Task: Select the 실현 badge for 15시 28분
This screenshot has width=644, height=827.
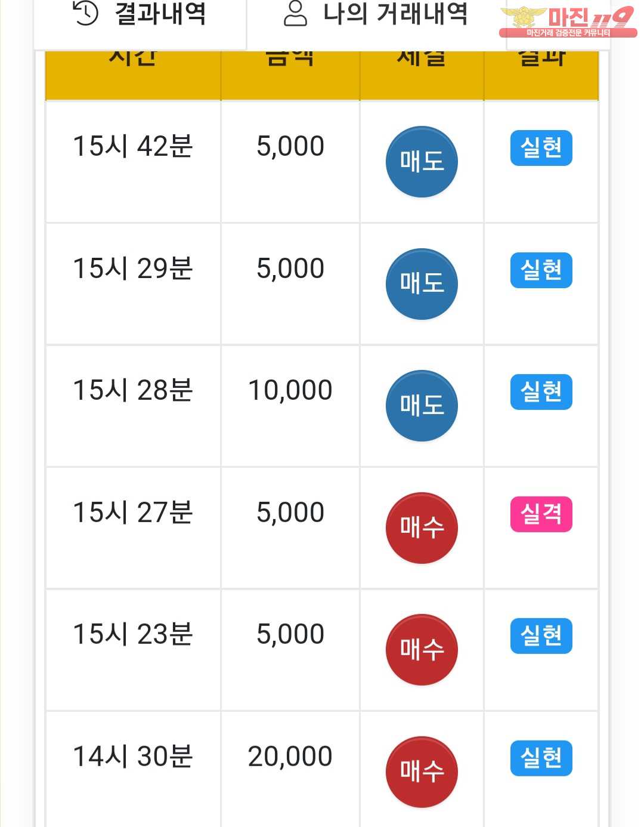Action: (x=541, y=392)
